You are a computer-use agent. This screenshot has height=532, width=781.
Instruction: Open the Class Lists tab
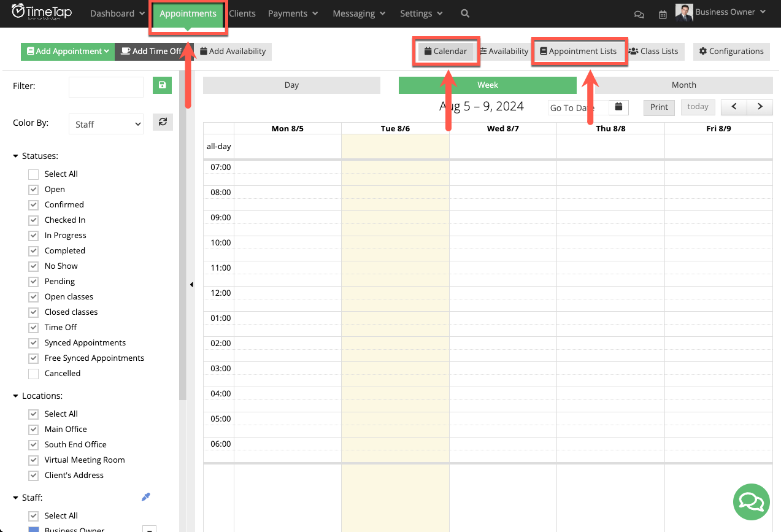(x=654, y=52)
